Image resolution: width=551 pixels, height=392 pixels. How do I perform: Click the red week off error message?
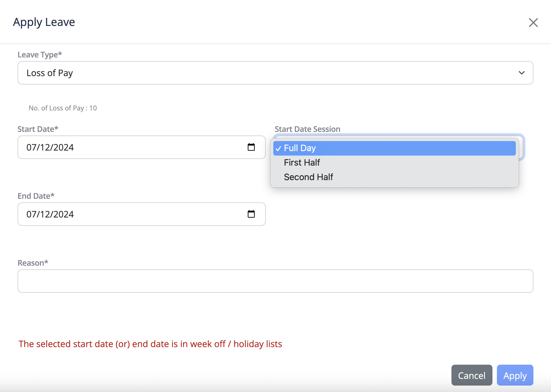[x=150, y=344]
